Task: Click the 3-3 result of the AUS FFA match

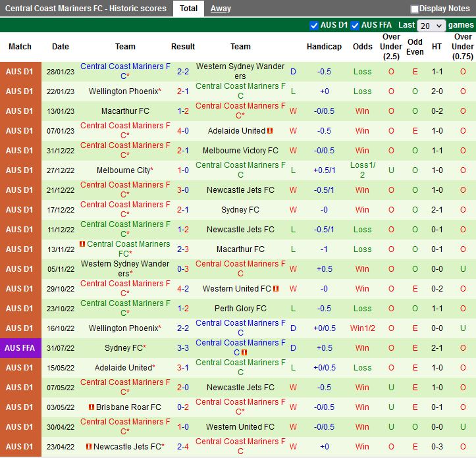Action: tap(183, 348)
